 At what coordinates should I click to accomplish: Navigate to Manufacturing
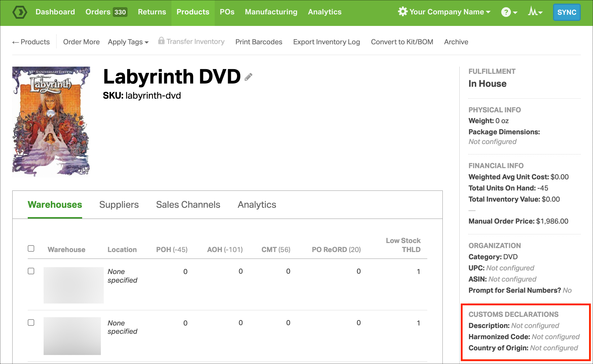271,12
